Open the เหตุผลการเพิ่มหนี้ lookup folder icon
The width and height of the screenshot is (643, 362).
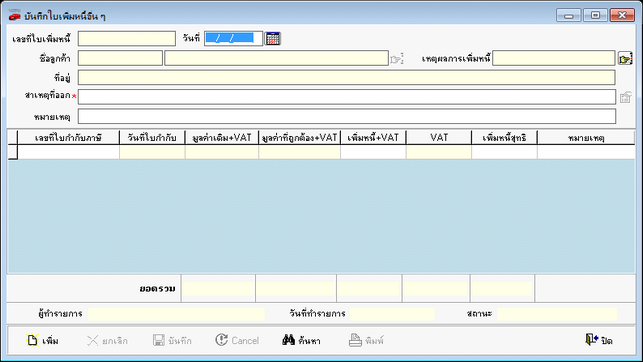click(625, 59)
